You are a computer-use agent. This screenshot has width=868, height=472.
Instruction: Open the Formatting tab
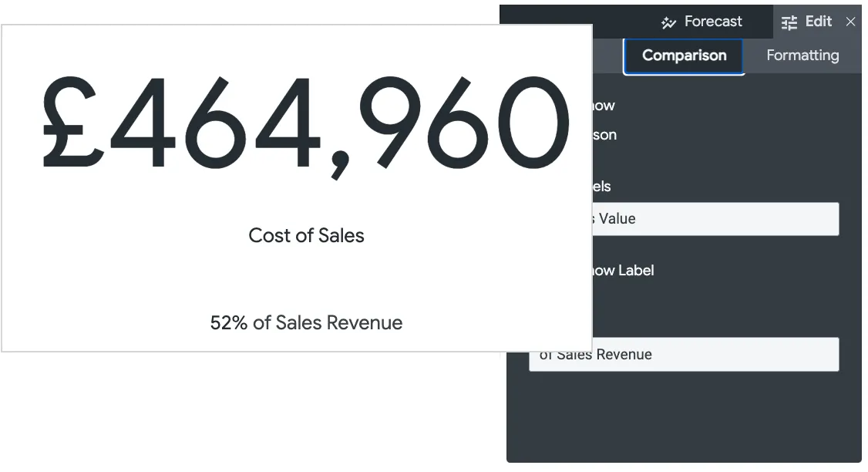pos(802,56)
